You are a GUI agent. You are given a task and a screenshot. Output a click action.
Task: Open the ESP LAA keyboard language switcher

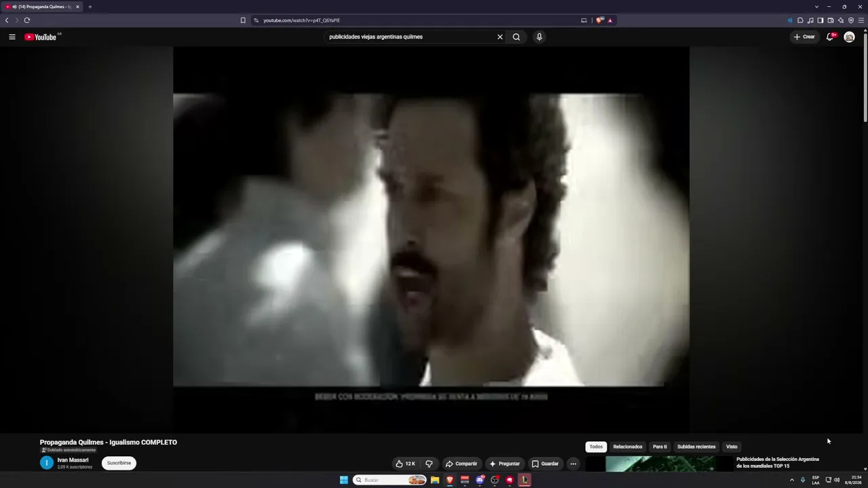[816, 480]
